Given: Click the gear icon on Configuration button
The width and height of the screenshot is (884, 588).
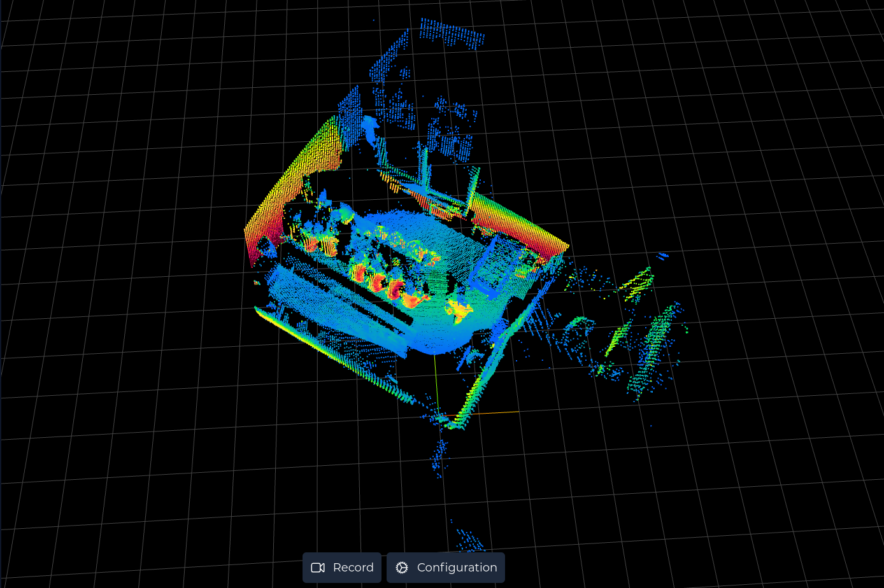Looking at the screenshot, I should (402, 567).
